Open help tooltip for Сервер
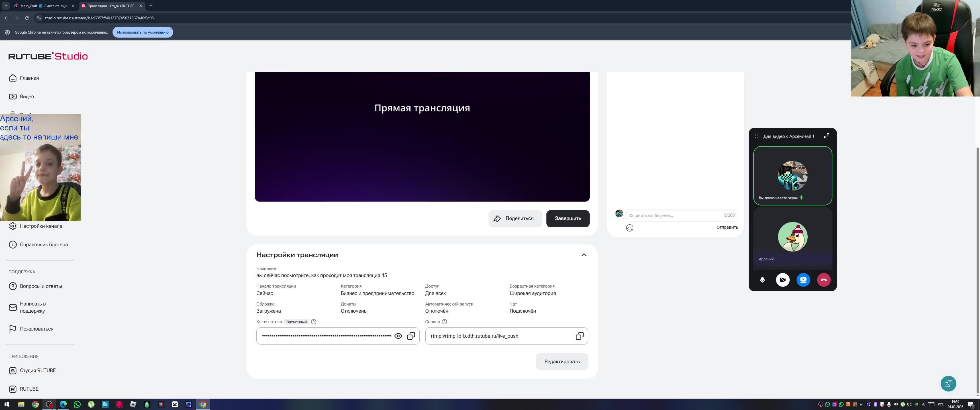This screenshot has width=980, height=410. point(444,322)
